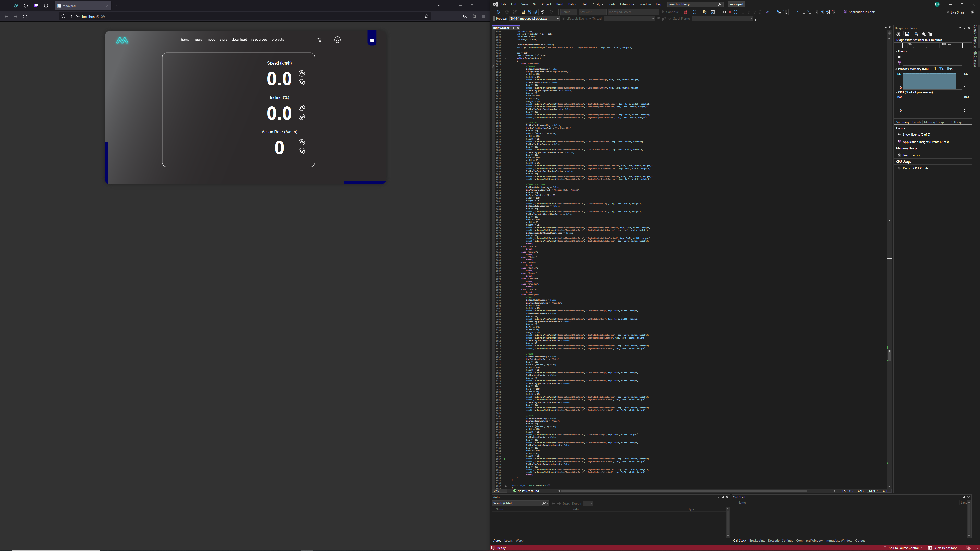This screenshot has height=551, width=980.
Task: Increase Action Rate with the up arrow
Action: coord(302,142)
